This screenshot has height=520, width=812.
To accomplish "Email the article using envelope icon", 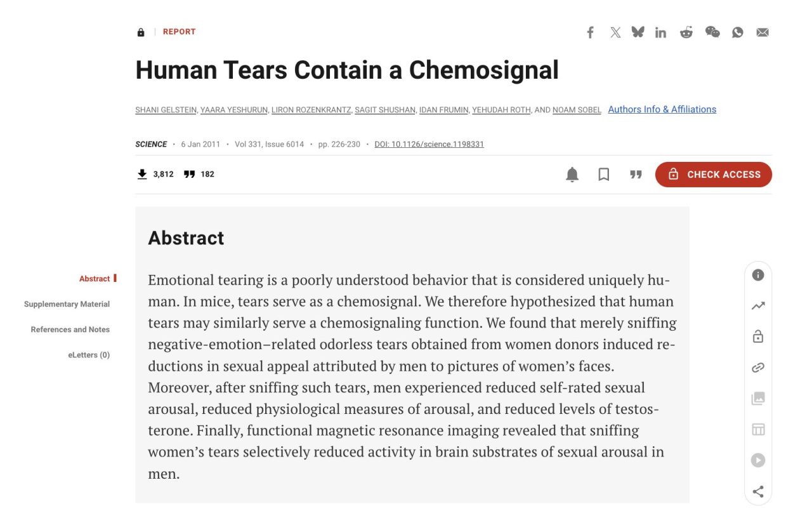I will pyautogui.click(x=763, y=32).
